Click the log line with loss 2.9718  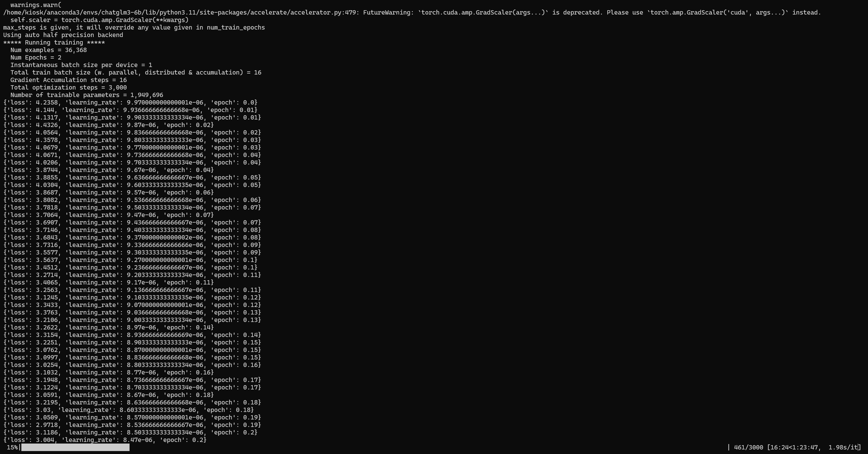[x=132, y=425]
